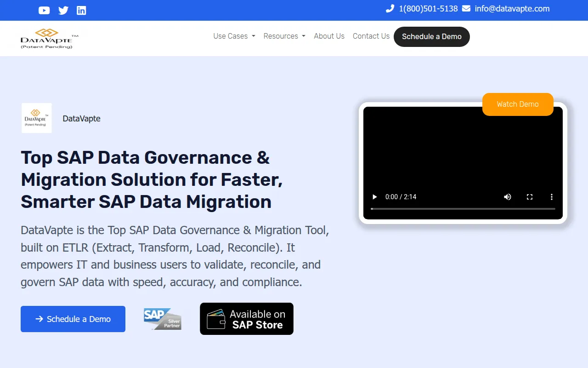Open the YouTube social icon

point(44,10)
